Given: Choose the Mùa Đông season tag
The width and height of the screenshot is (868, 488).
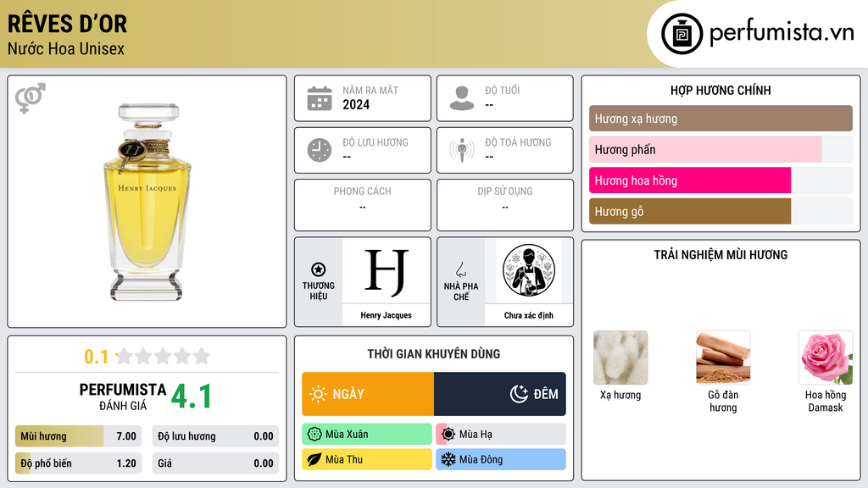Looking at the screenshot, I should coord(501,459).
